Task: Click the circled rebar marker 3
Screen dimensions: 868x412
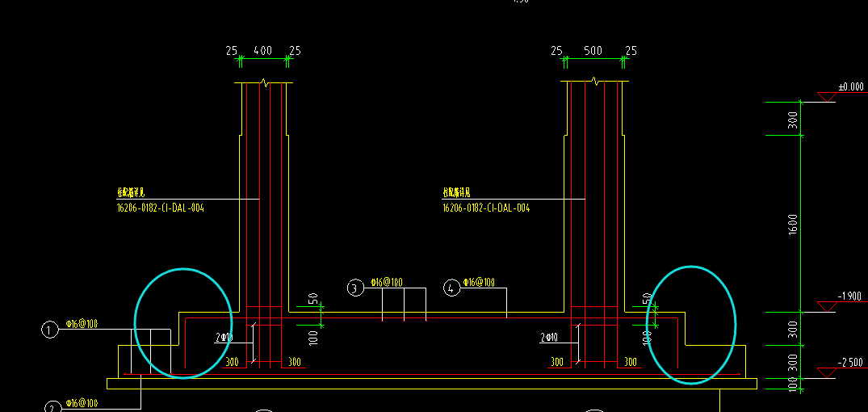Action: coord(355,288)
